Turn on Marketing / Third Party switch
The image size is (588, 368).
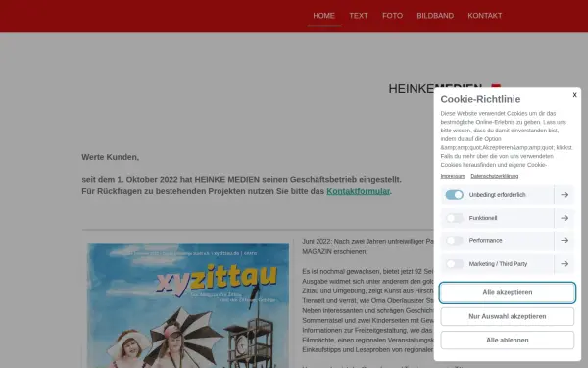(x=454, y=264)
